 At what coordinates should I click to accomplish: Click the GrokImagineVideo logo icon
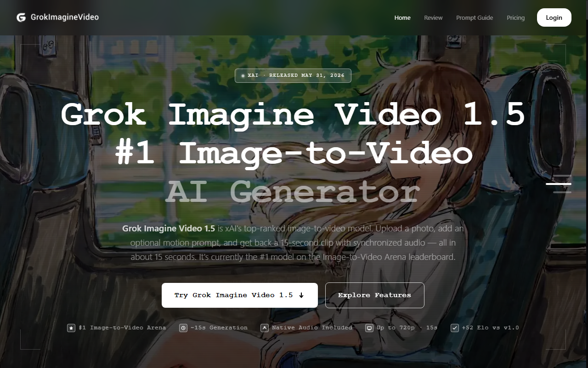click(x=21, y=17)
